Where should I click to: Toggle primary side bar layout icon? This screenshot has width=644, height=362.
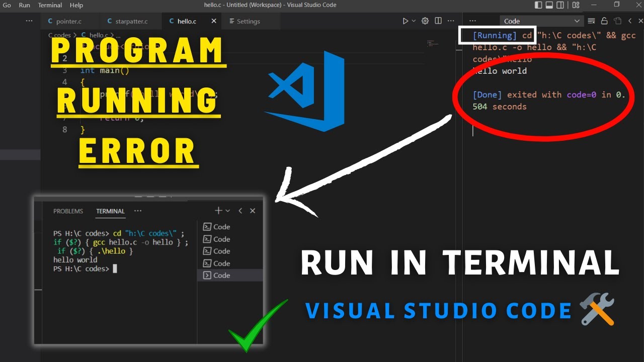click(538, 5)
